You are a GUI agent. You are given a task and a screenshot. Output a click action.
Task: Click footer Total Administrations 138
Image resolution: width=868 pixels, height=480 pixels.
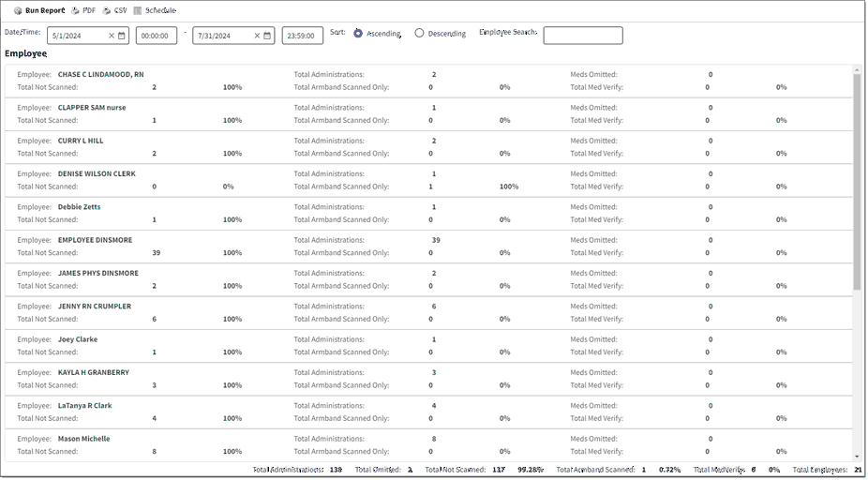click(x=336, y=470)
